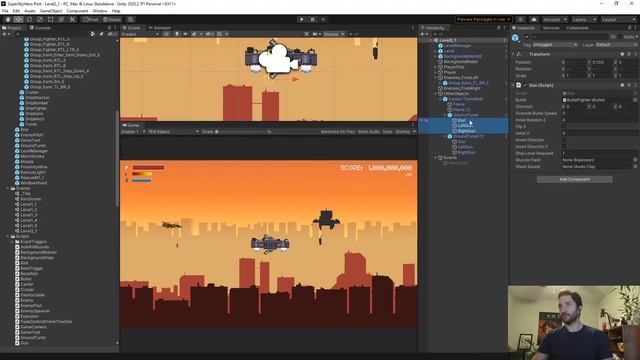Open the Component menu
Screen dimensions: 640x360
click(x=77, y=11)
